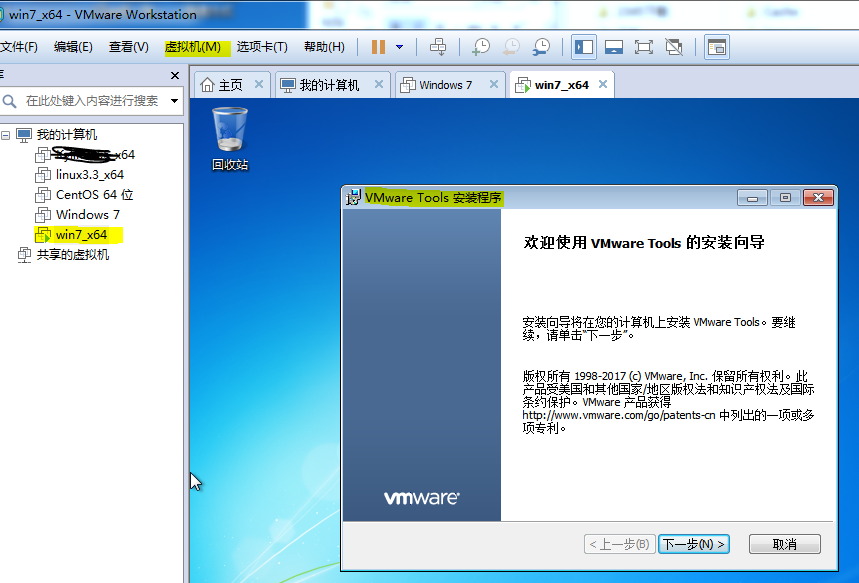This screenshot has width=859, height=583.
Task: Enter full screen mode icon
Action: pyautogui.click(x=644, y=47)
